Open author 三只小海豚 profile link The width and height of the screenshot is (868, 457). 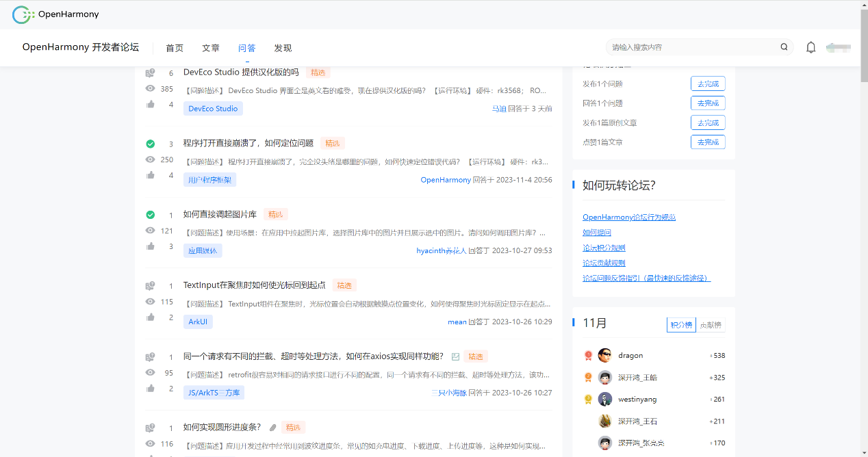(449, 393)
